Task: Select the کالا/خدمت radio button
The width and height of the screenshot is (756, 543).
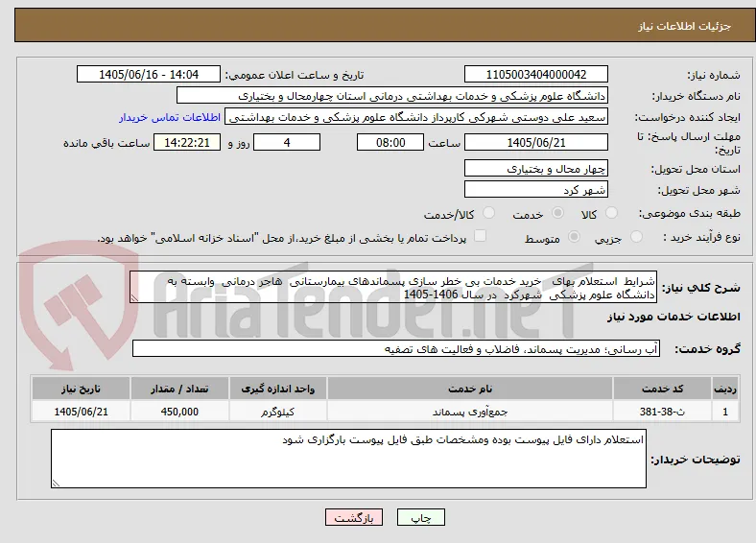Action: (x=488, y=213)
